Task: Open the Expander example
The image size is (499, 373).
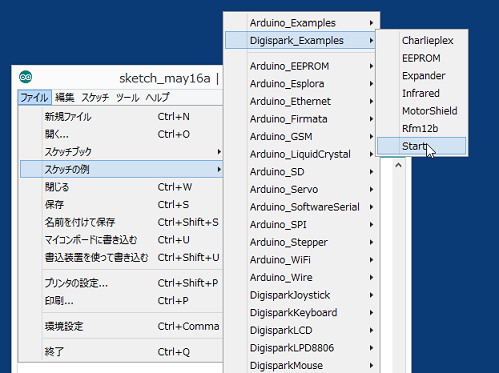Action: (x=422, y=76)
